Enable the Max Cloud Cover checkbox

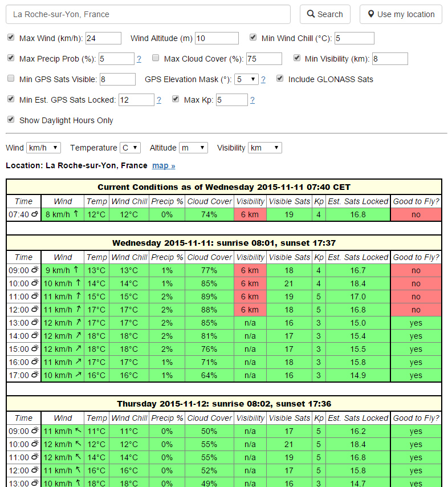pos(156,58)
